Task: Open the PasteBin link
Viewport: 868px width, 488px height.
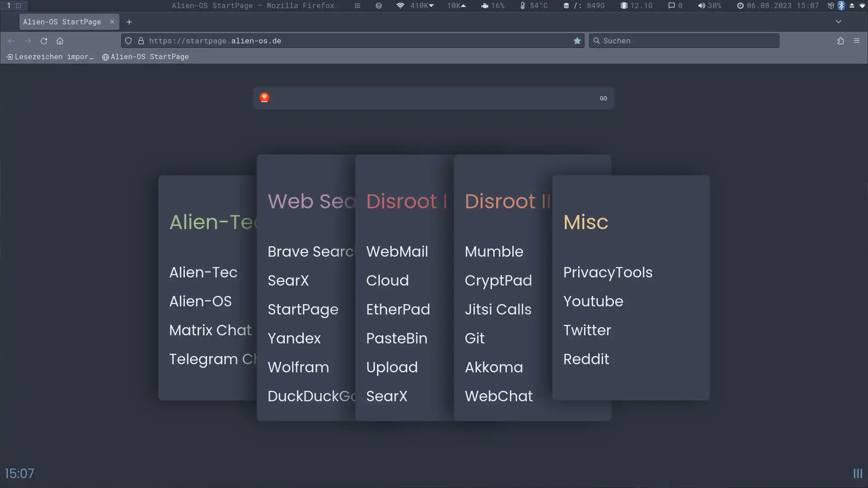Action: (x=396, y=338)
